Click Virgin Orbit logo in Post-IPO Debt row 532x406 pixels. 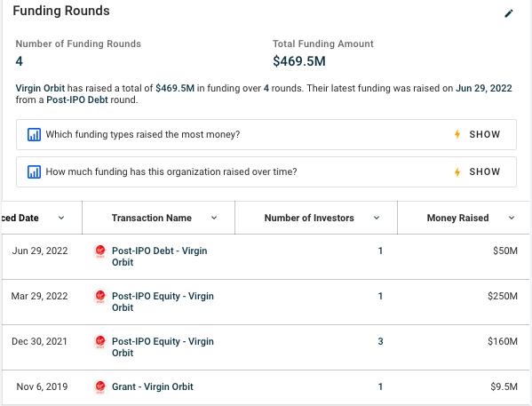[100, 251]
